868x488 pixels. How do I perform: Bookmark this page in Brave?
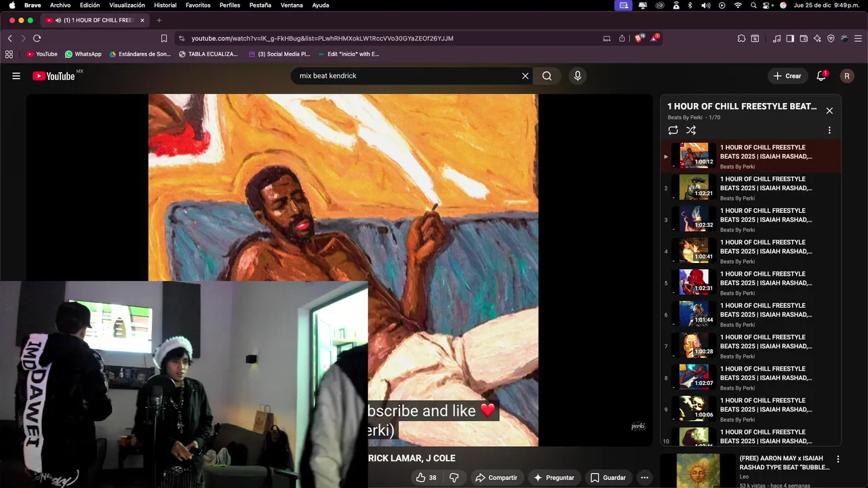[164, 39]
